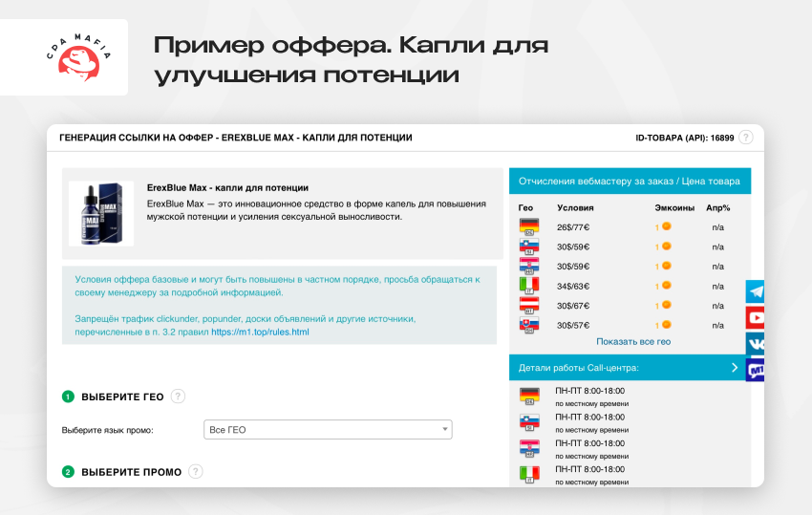Click the Детали работы Call-центра header
This screenshot has width=812, height=515.
point(630,368)
